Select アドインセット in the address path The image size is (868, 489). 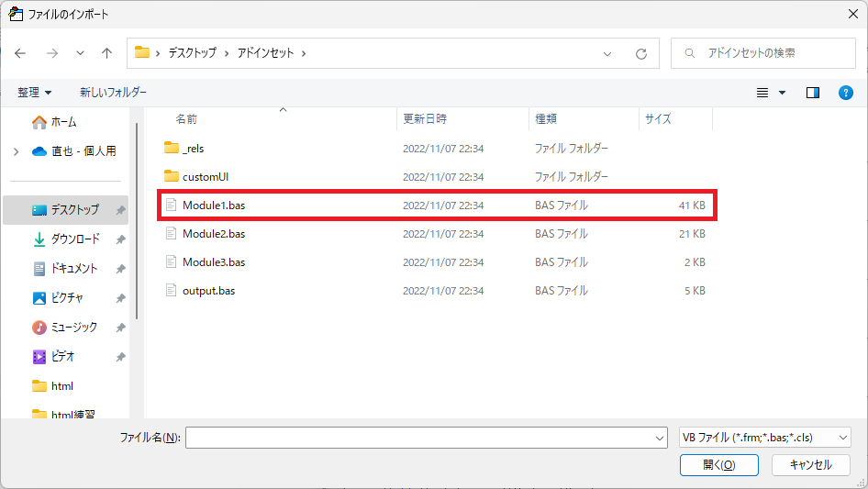click(265, 53)
